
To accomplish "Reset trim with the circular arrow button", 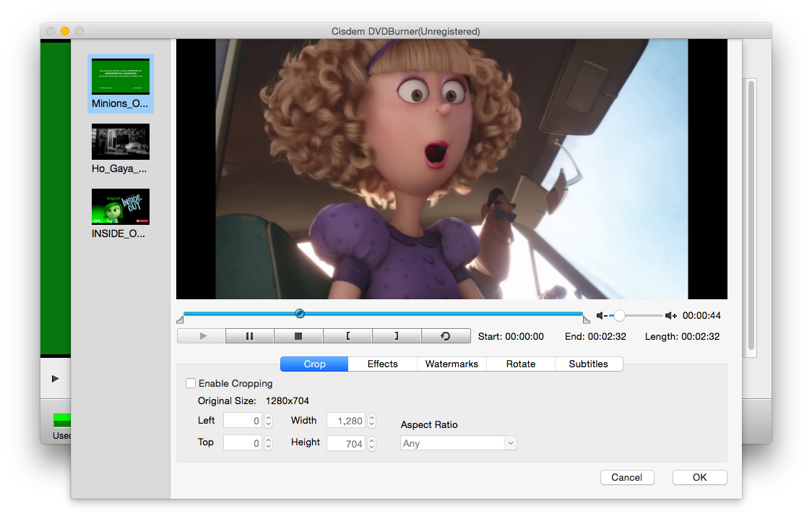I will click(446, 336).
